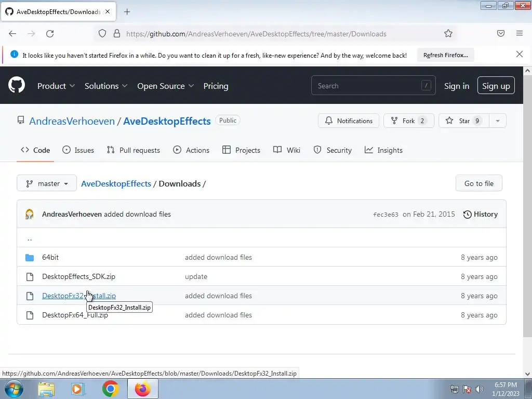Click the Notifications button
Image resolution: width=532 pixels, height=399 pixels.
point(349,121)
